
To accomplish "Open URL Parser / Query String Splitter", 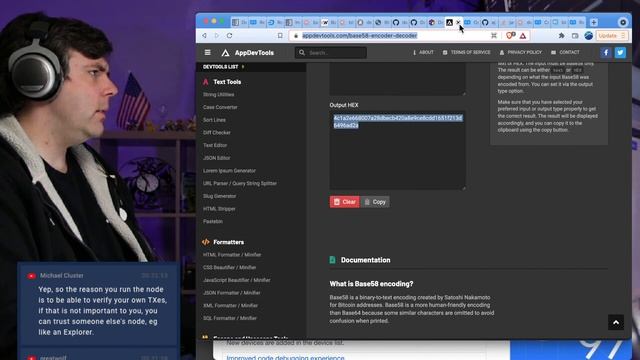I will tap(240, 183).
